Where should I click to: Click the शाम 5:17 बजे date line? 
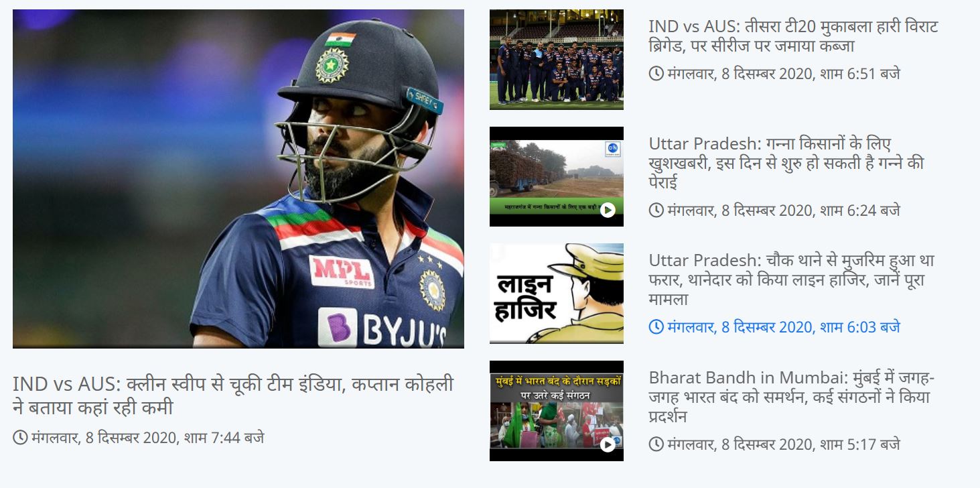tap(784, 444)
